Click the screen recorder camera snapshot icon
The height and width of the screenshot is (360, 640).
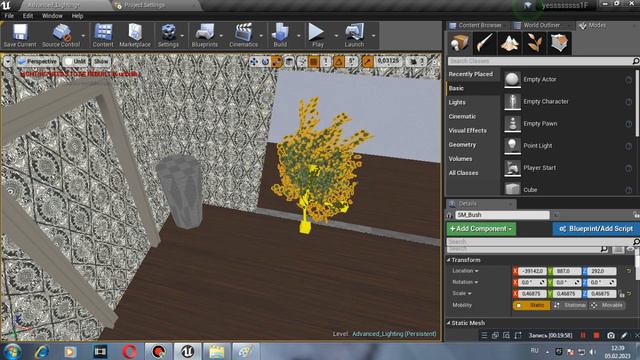click(611, 335)
